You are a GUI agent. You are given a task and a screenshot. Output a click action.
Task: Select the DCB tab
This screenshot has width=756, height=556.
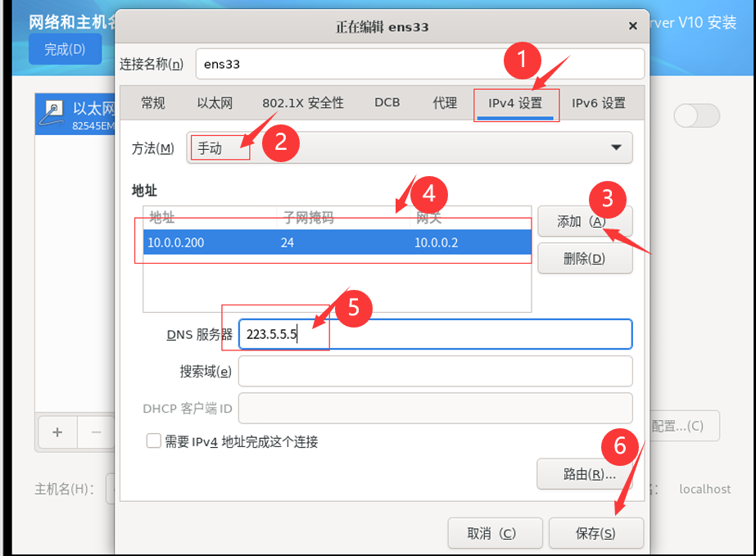(x=387, y=102)
